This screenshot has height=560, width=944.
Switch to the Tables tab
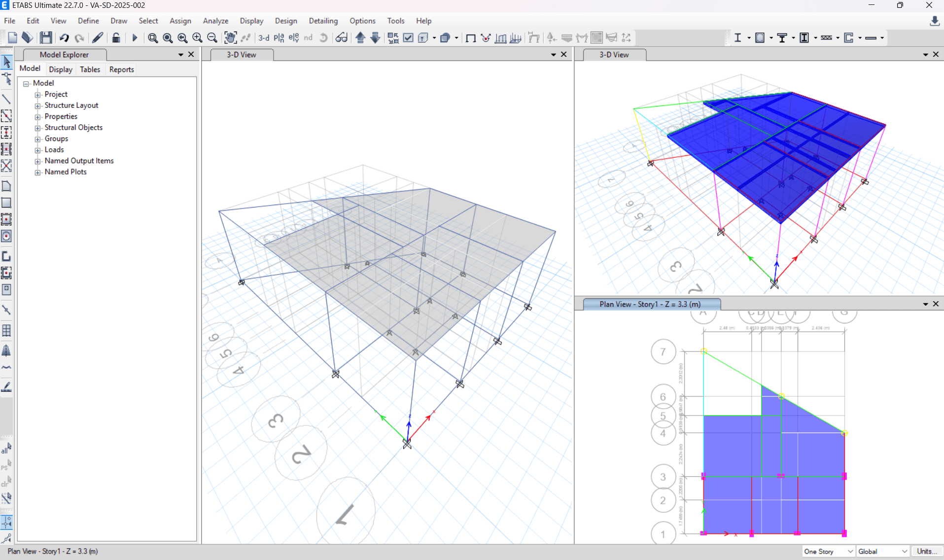90,70
